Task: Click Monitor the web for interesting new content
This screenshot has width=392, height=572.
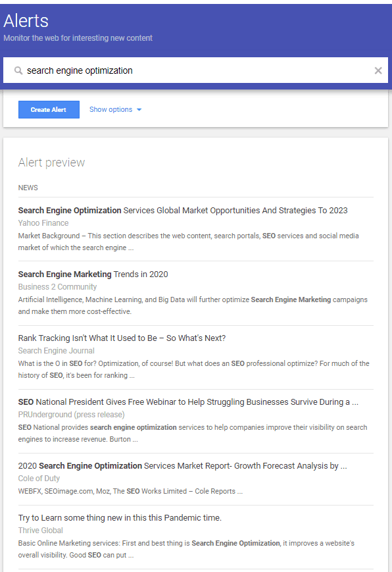Action: 78,38
